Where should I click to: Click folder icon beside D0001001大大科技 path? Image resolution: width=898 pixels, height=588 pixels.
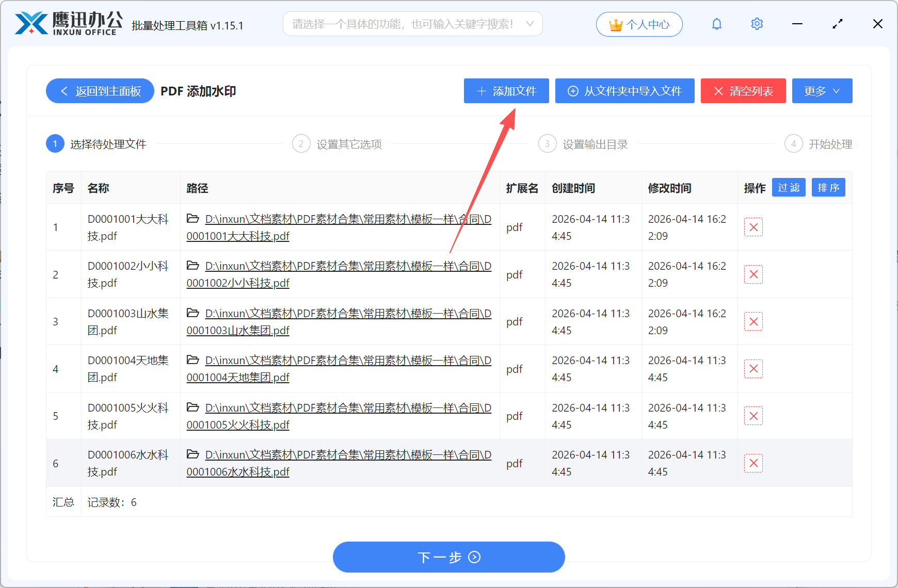click(x=193, y=219)
